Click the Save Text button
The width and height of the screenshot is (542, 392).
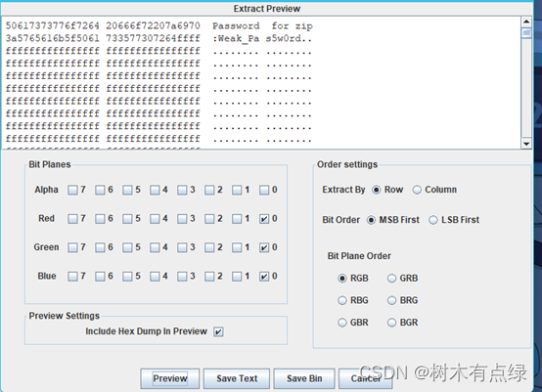(237, 378)
